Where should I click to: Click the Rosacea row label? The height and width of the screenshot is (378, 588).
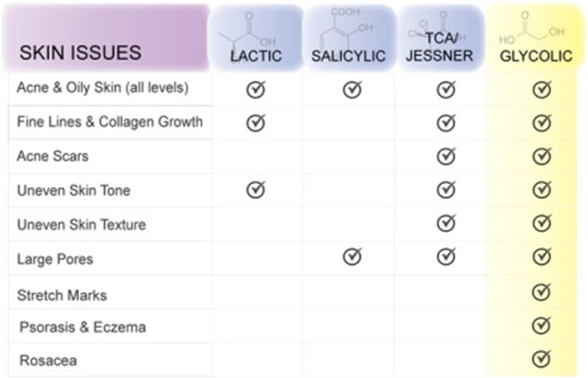coord(48,360)
